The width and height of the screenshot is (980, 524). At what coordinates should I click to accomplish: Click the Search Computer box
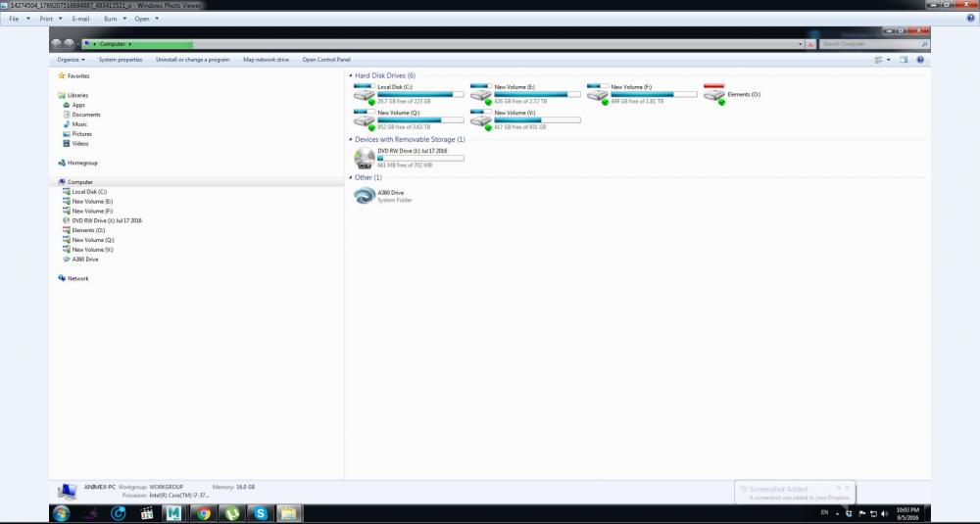(x=874, y=44)
